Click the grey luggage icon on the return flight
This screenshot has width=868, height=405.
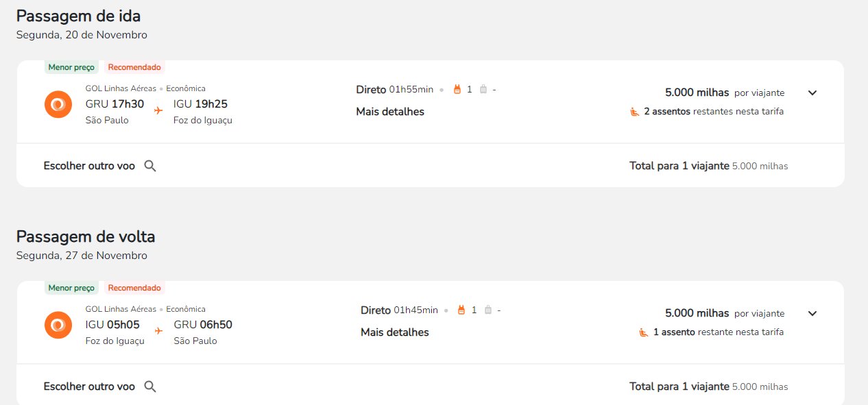tap(488, 310)
